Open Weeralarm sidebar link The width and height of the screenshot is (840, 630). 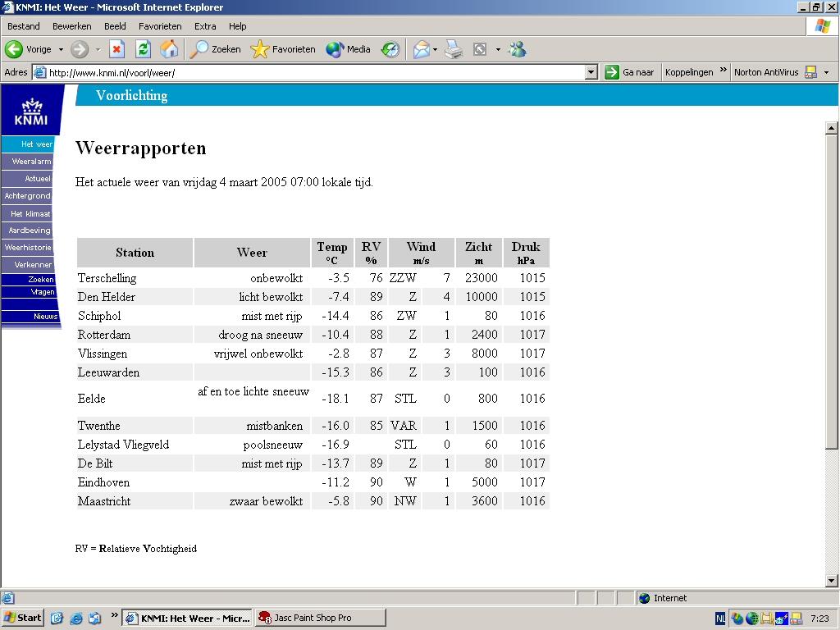point(27,162)
